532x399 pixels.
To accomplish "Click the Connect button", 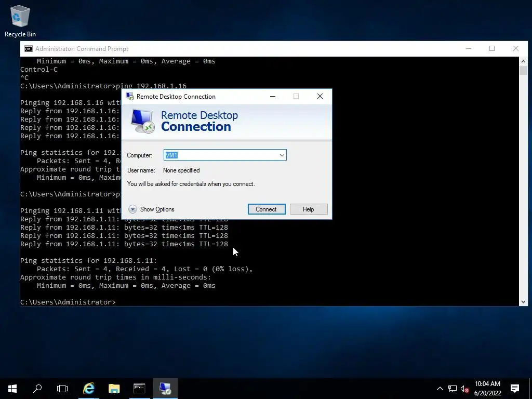I will pyautogui.click(x=267, y=209).
